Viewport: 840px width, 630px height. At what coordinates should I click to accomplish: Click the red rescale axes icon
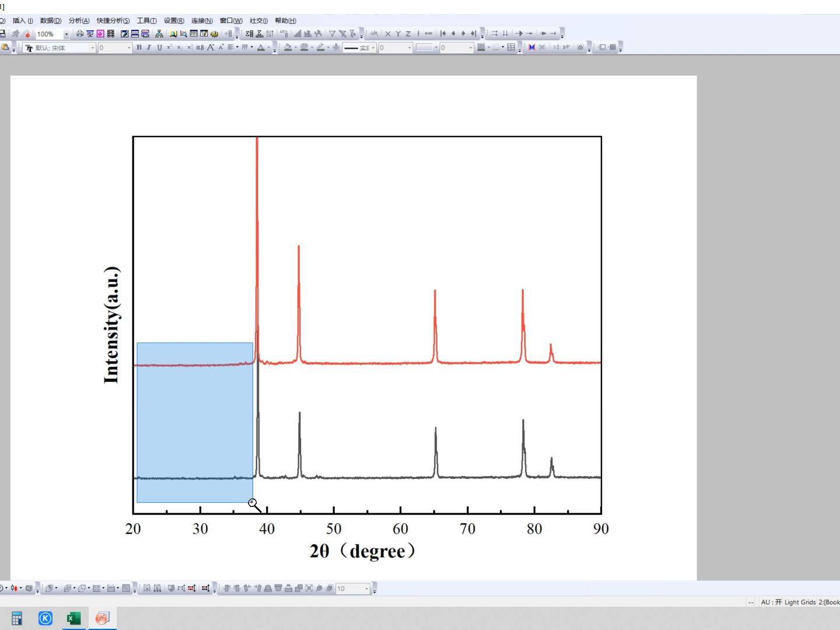[x=191, y=588]
